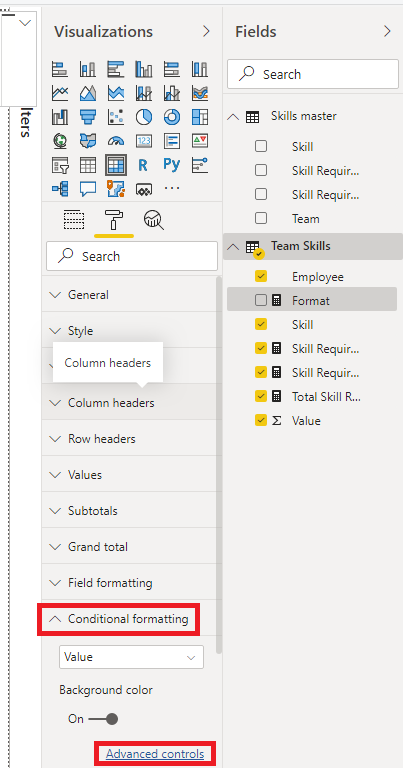Select the Gauge visual

tap(116, 141)
